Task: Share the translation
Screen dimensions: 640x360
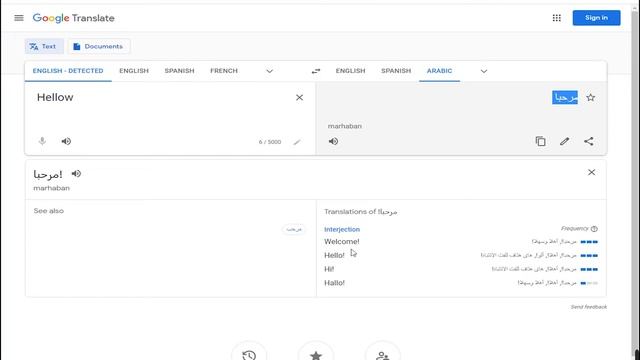Action: 589,141
